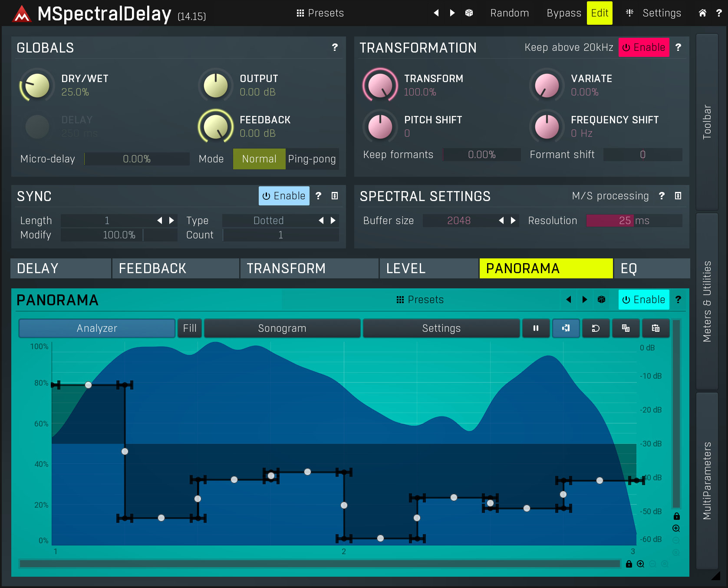
Task: Pause the panorama analyzer display
Action: (536, 328)
